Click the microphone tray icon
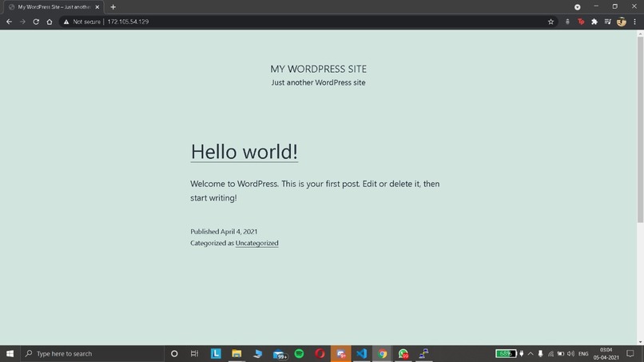Screen dimensions: 644x362 [x=540, y=354]
